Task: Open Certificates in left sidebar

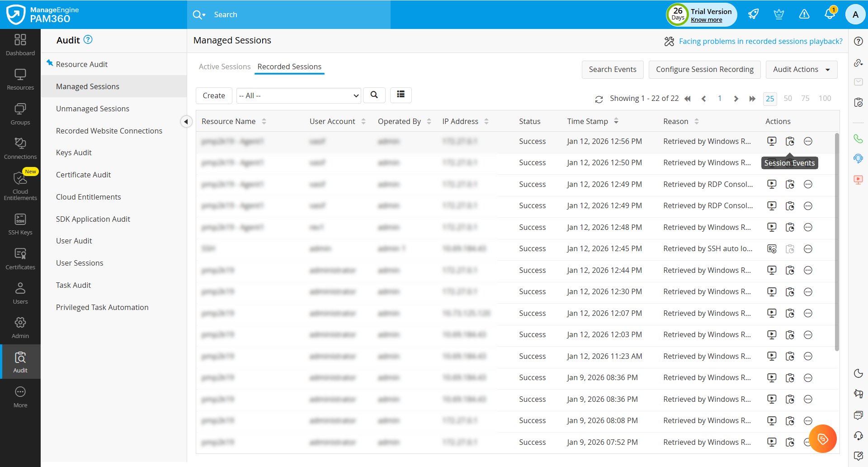Action: pos(20,259)
